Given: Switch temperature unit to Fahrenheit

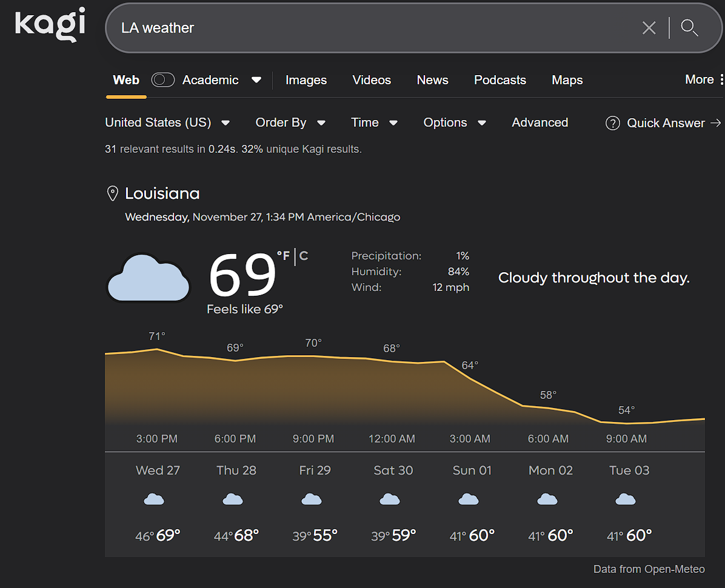Looking at the screenshot, I should click(283, 256).
